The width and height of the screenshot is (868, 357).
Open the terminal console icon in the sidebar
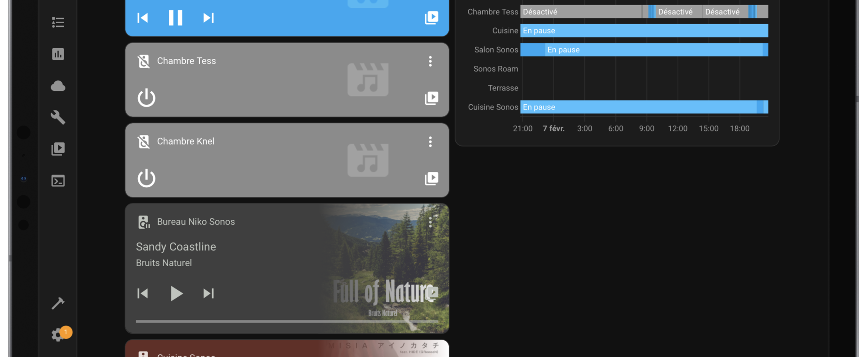point(58,181)
